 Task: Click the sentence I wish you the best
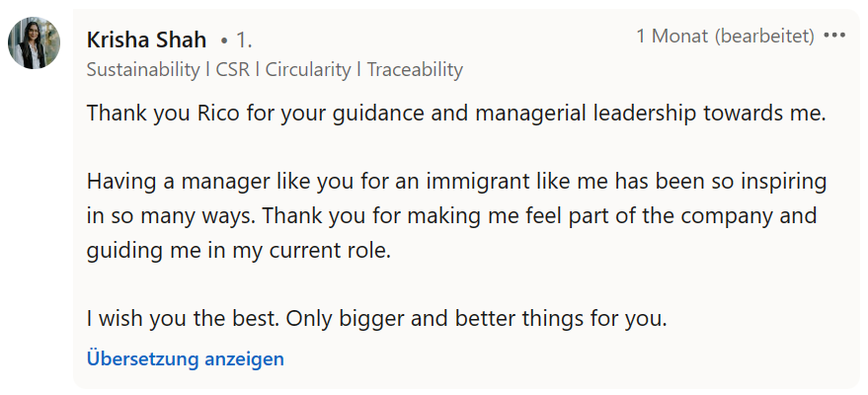pos(184,319)
